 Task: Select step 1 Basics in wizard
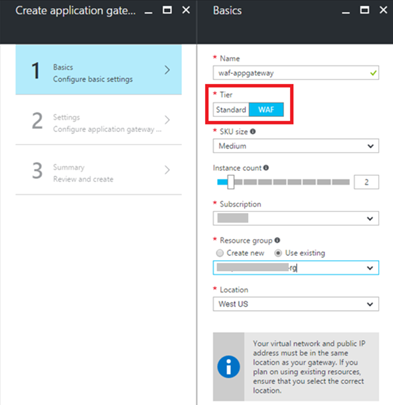pyautogui.click(x=98, y=70)
